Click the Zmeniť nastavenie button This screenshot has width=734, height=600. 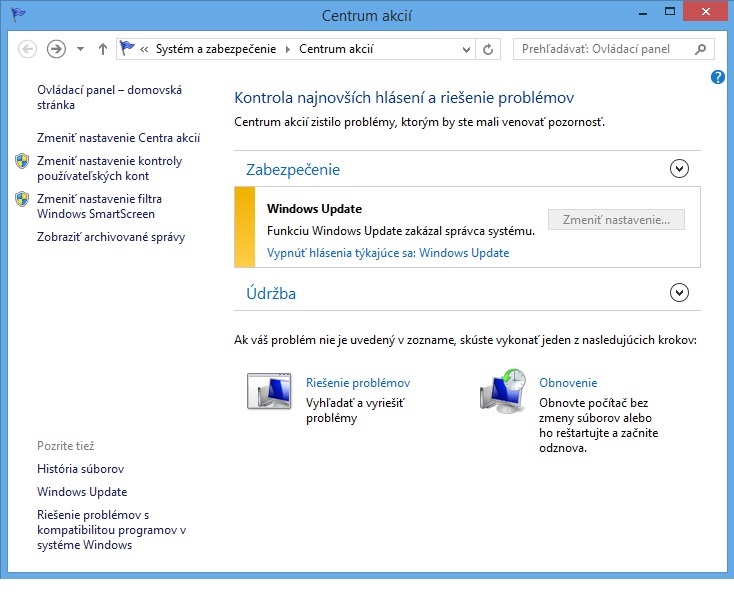616,220
